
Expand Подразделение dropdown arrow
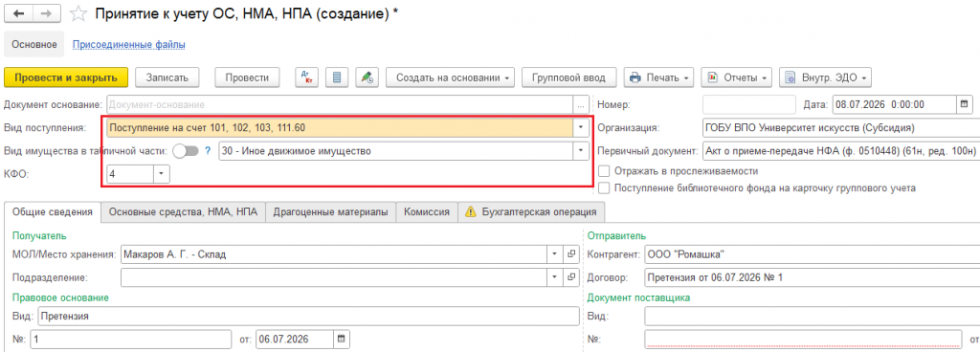(x=554, y=276)
